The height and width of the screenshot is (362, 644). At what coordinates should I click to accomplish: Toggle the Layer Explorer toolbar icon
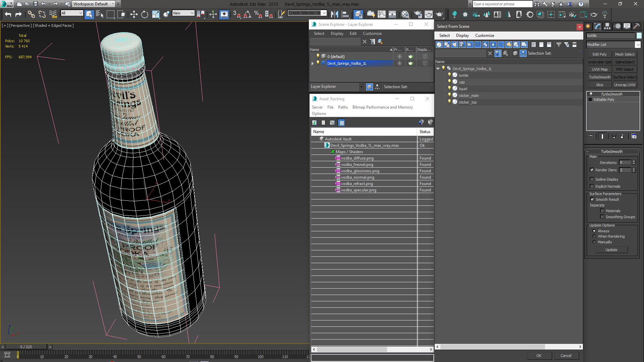pyautogui.click(x=358, y=14)
